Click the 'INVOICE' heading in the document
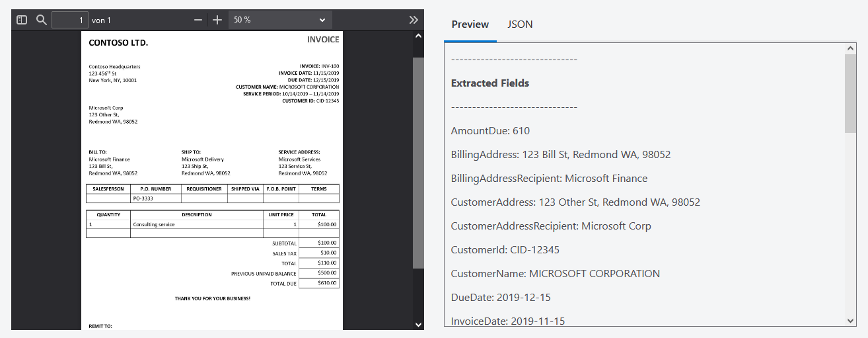 click(323, 40)
